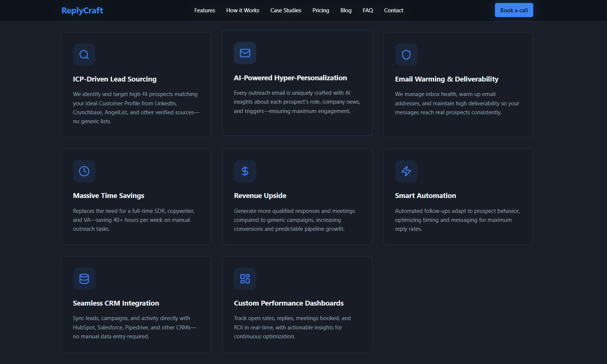
Task: Select the Revenue Upside feature card
Action: point(297,197)
